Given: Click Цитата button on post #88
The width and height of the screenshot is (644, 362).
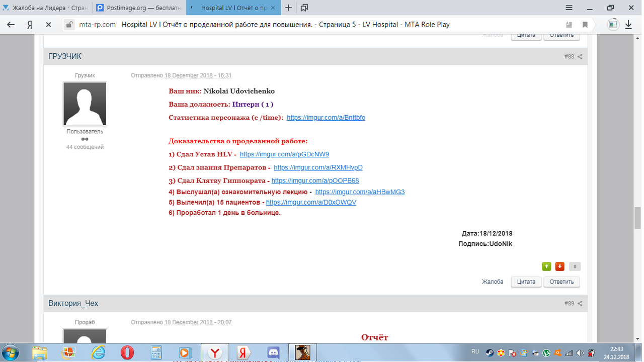Looking at the screenshot, I should (x=526, y=282).
